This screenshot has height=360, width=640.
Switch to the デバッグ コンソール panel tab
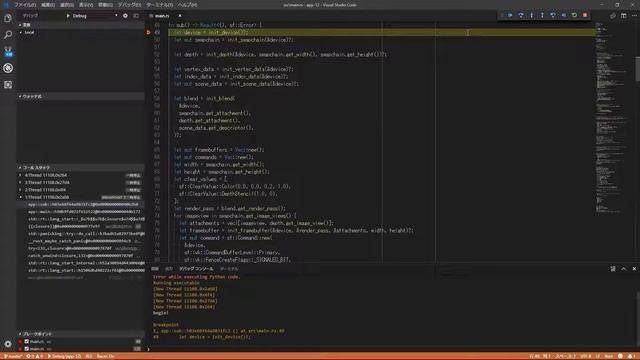coord(196,269)
